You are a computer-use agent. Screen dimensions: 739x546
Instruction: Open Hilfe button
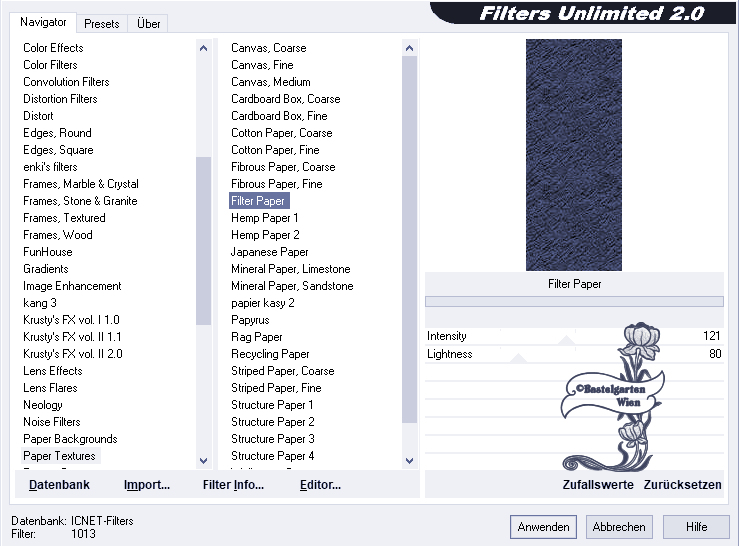tap(696, 527)
